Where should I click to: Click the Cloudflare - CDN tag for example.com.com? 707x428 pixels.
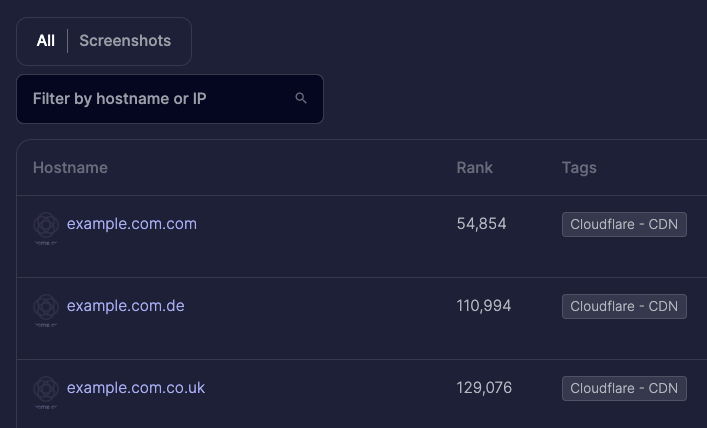(x=624, y=224)
